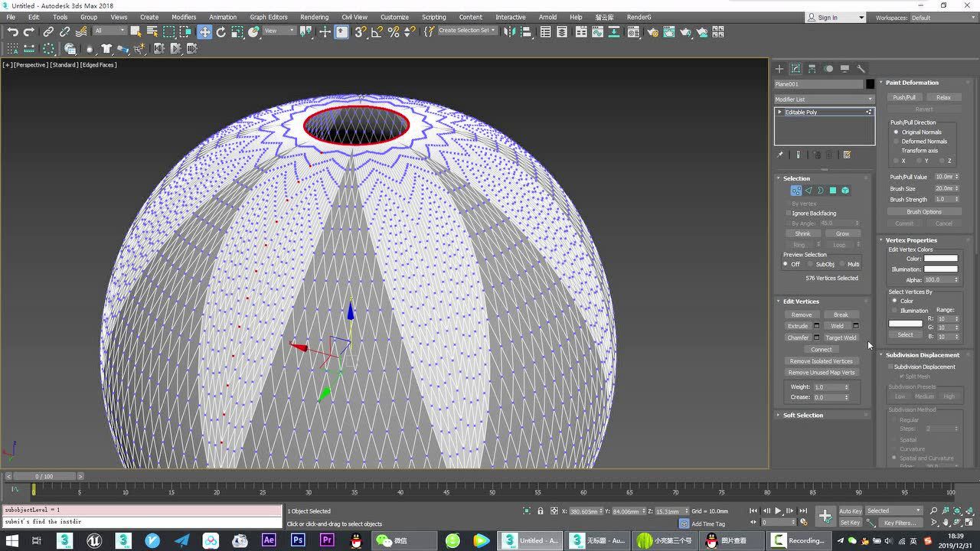Click the Push/Pull button
The image size is (980, 551).
point(904,97)
